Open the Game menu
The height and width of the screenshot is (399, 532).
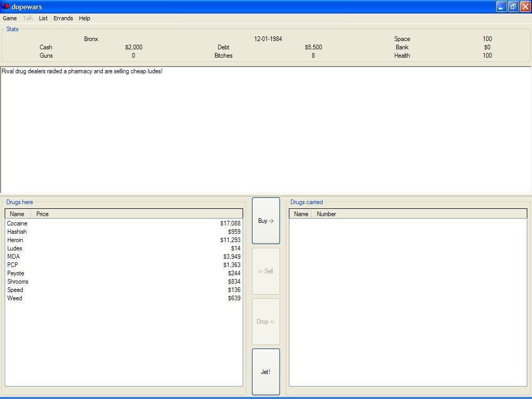(10, 18)
